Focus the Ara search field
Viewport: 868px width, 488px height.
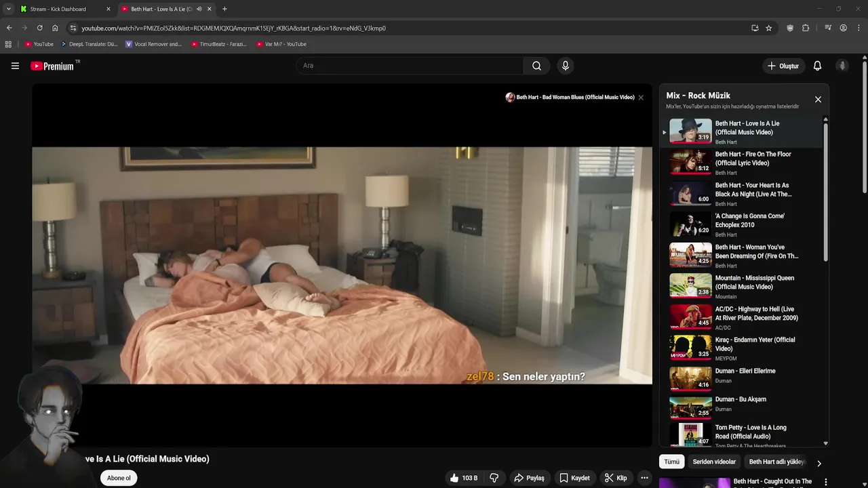point(410,66)
